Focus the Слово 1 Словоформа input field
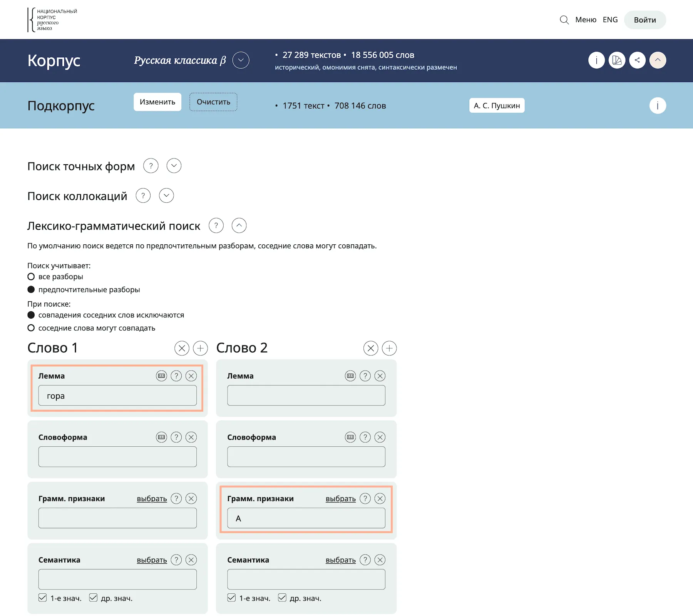693x616 pixels. point(117,457)
